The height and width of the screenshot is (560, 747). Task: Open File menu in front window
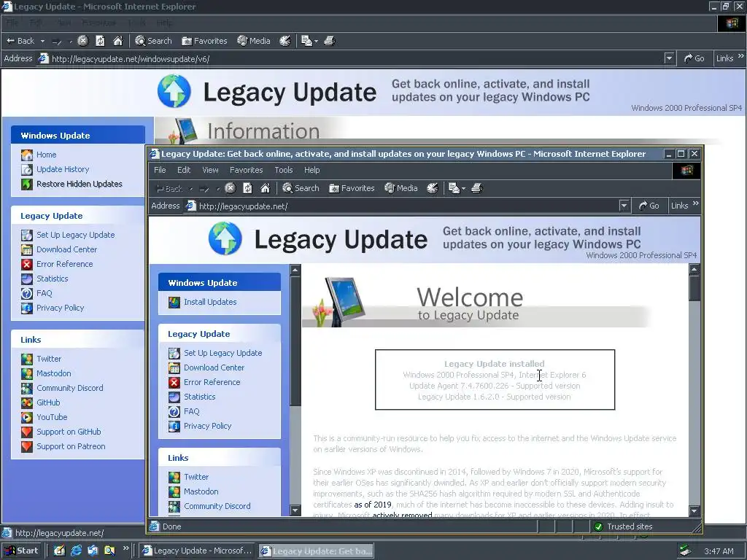click(160, 170)
